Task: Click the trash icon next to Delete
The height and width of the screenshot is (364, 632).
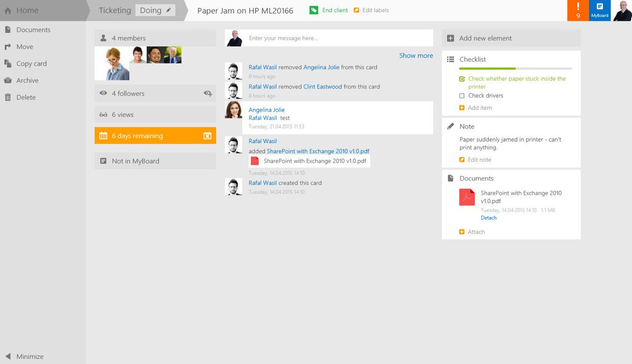Action: coord(7,97)
